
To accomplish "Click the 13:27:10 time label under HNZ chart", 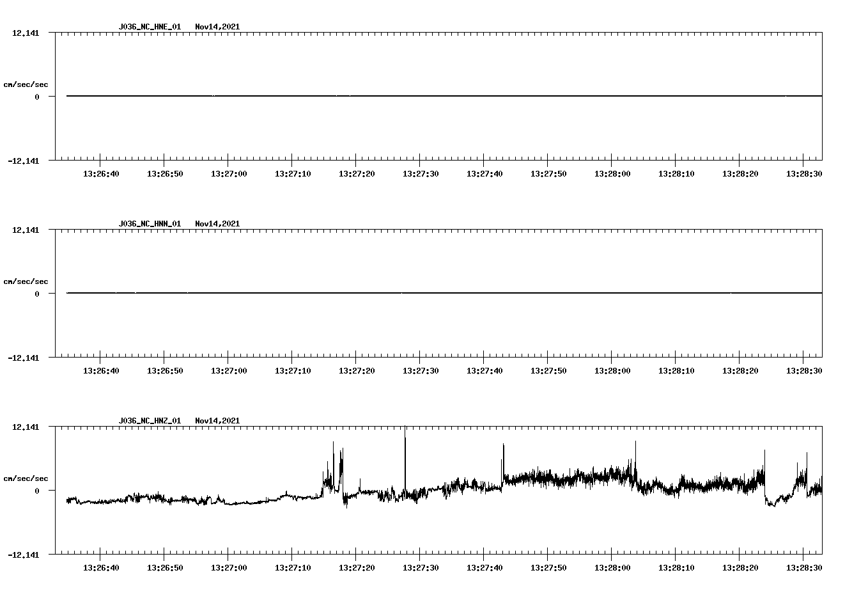I will [293, 567].
